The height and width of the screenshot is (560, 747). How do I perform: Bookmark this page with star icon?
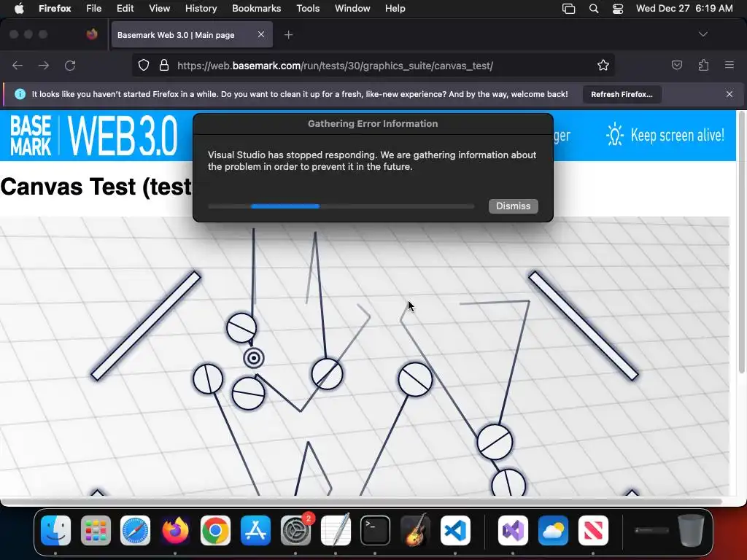[x=603, y=65]
